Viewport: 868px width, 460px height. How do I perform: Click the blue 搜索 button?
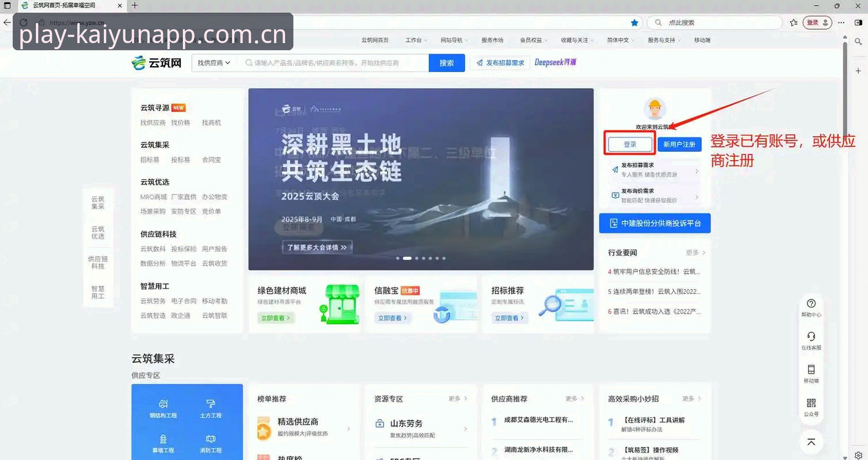click(x=446, y=63)
